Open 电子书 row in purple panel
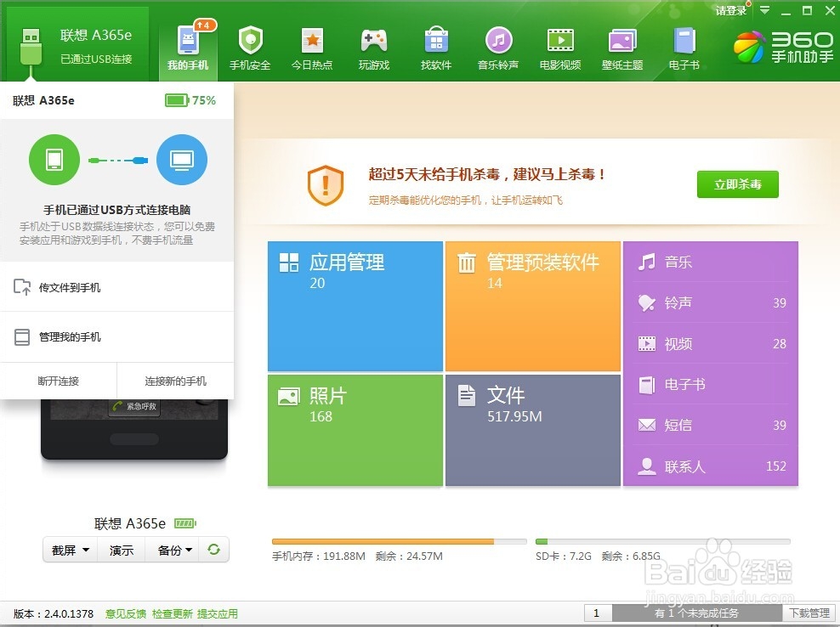This screenshot has height=627, width=840. coord(711,384)
